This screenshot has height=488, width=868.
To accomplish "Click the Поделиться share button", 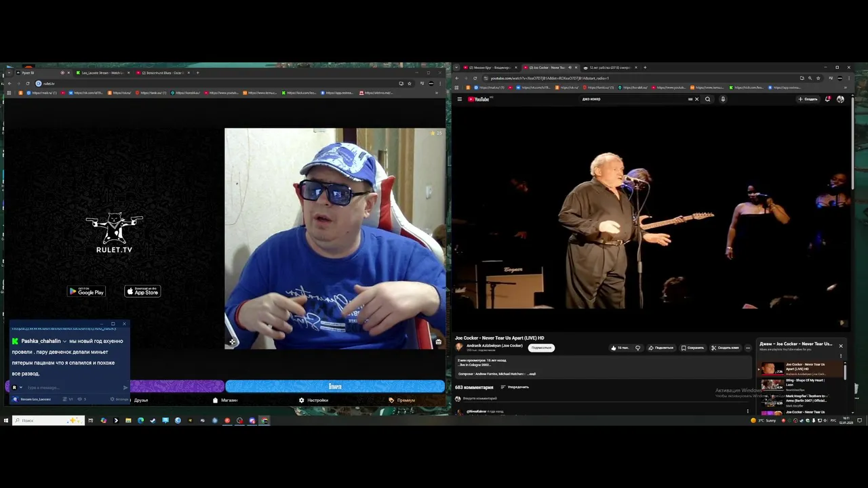I will (x=660, y=348).
